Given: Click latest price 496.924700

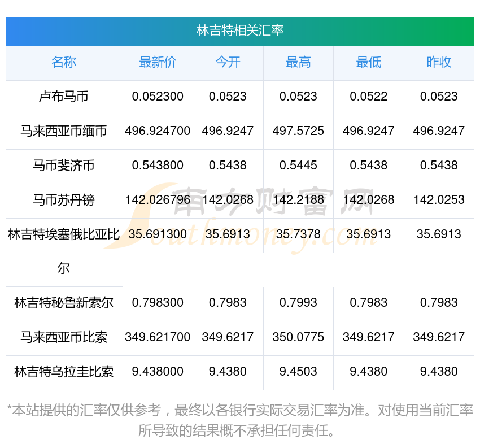Looking at the screenshot, I should 158,131.
